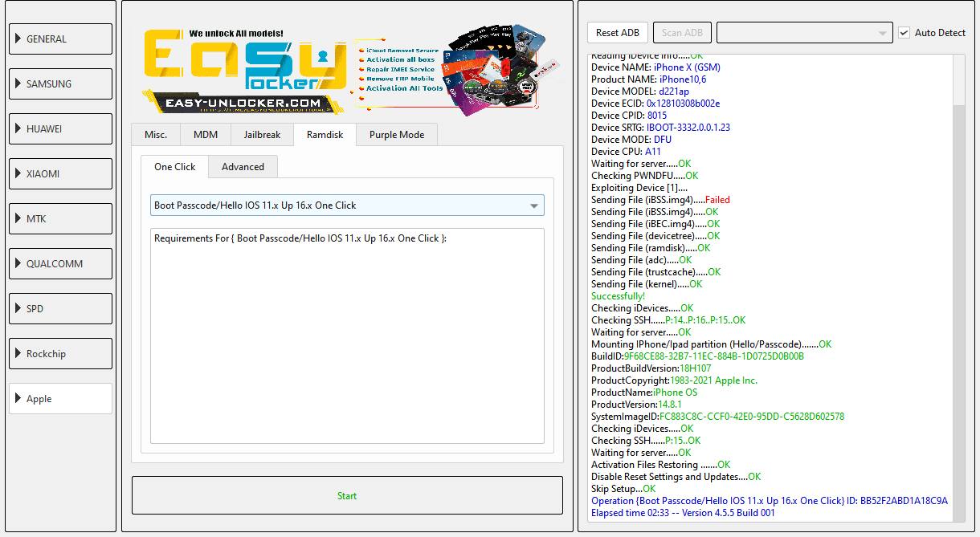Click the 'Sending File (ramdisk).....OK' line

click(x=651, y=247)
